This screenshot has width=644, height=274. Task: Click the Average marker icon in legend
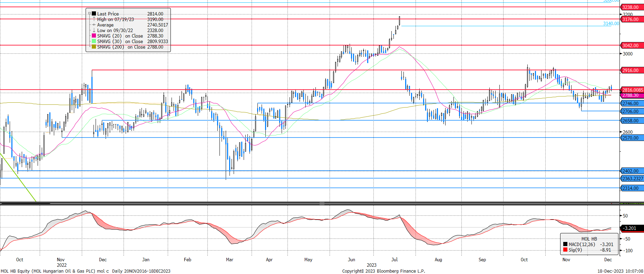(94, 25)
